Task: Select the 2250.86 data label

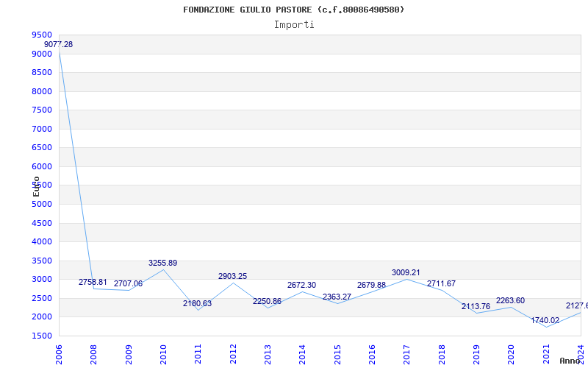Action: [267, 301]
